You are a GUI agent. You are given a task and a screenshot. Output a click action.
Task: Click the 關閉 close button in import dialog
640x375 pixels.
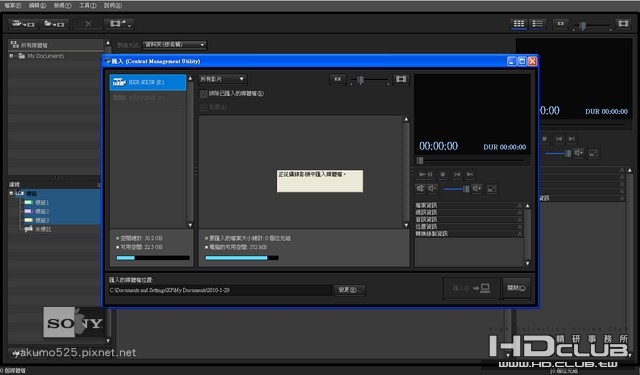pos(516,288)
